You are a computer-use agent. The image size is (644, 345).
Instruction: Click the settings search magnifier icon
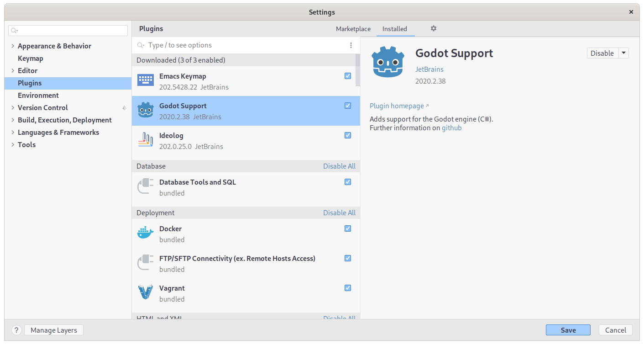click(14, 31)
